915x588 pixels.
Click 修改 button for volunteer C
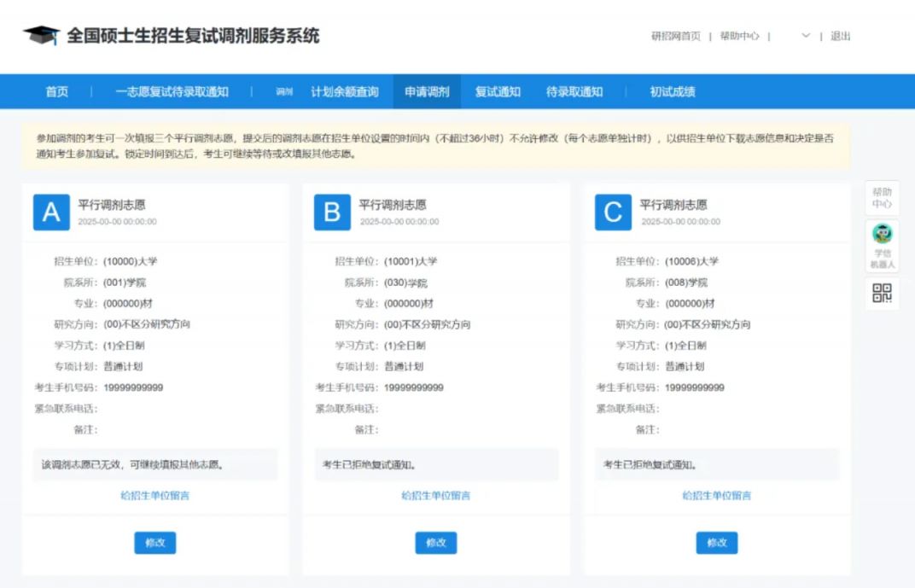point(717,543)
